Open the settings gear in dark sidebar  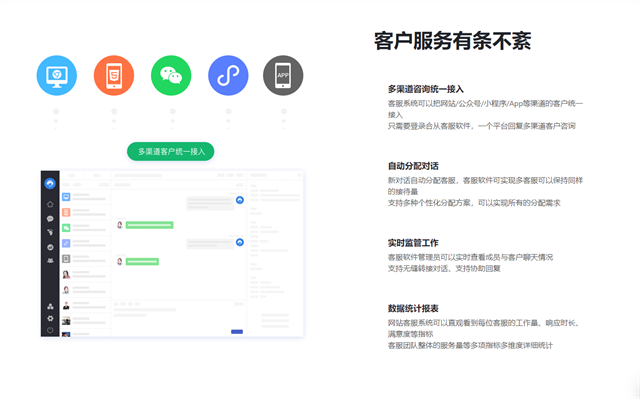(x=50, y=318)
